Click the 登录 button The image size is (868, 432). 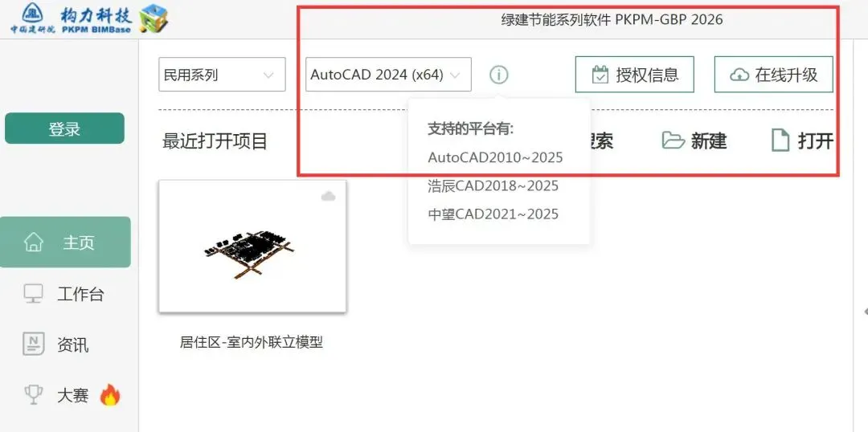pyautogui.click(x=65, y=129)
